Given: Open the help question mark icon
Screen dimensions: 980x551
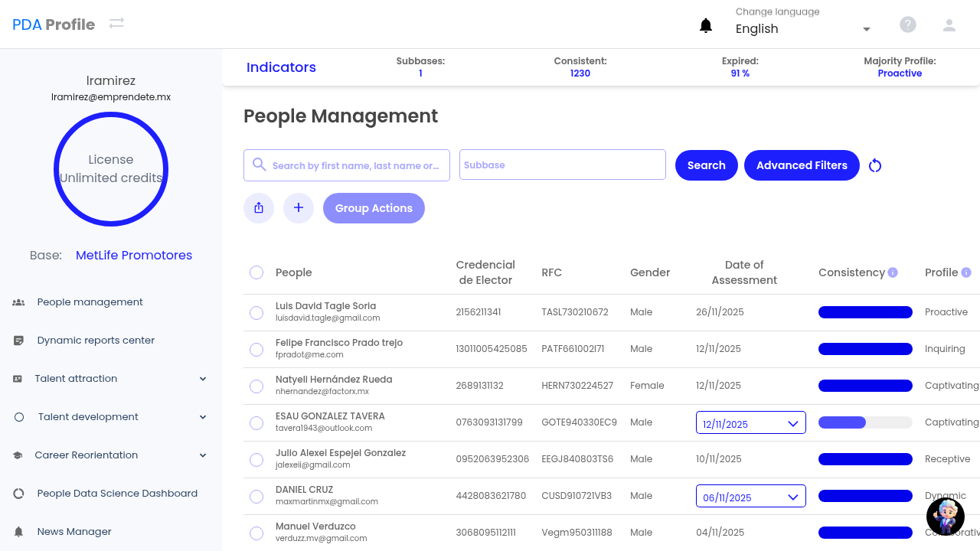Looking at the screenshot, I should click(x=908, y=25).
